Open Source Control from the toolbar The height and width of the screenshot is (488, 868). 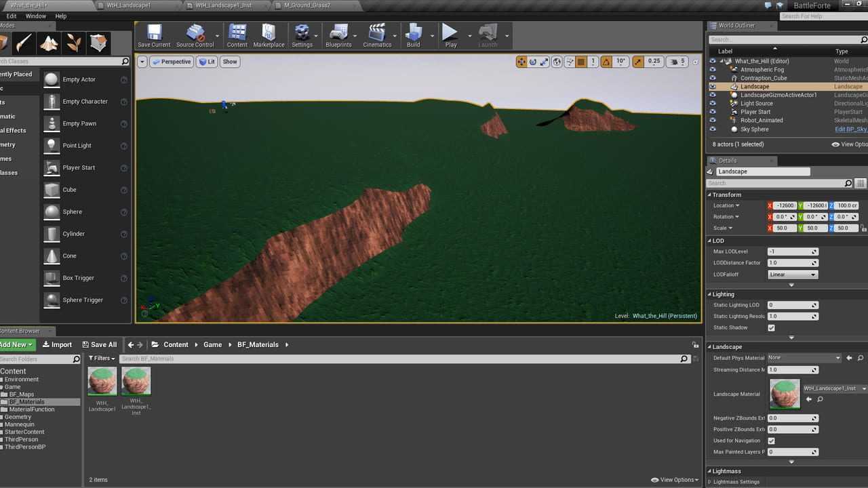[195, 35]
